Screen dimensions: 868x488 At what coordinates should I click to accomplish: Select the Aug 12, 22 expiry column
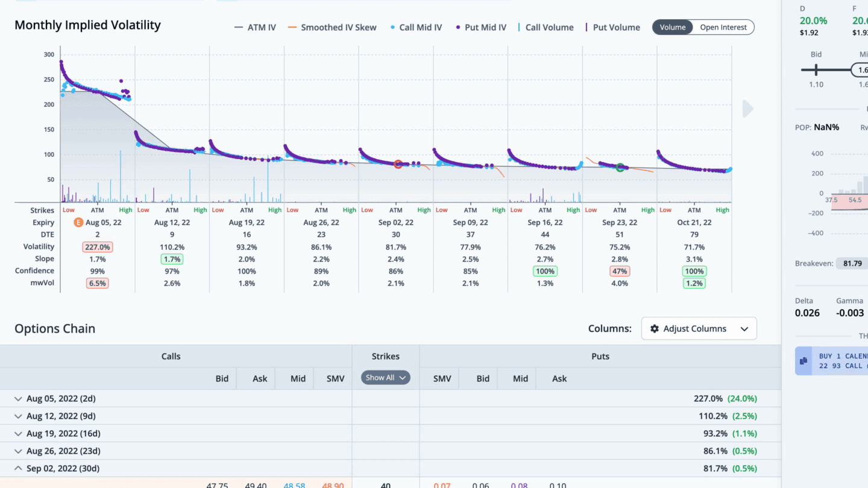tap(172, 222)
